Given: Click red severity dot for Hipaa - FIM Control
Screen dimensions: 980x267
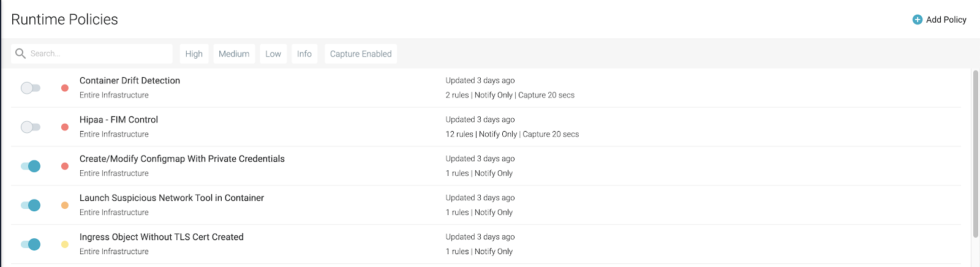Looking at the screenshot, I should pyautogui.click(x=65, y=127).
